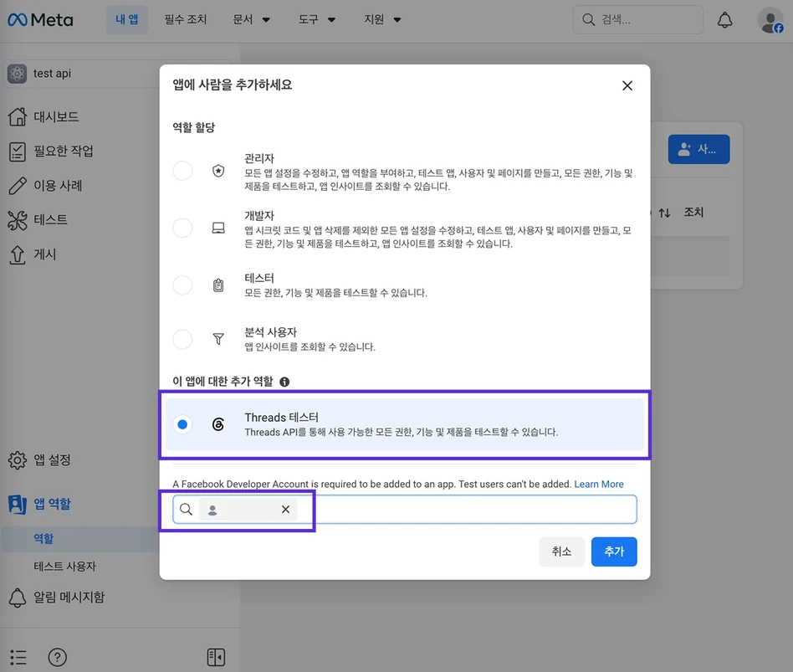This screenshot has width=793, height=672.
Task: Click the 관리자 shield star icon
Action: 218,171
